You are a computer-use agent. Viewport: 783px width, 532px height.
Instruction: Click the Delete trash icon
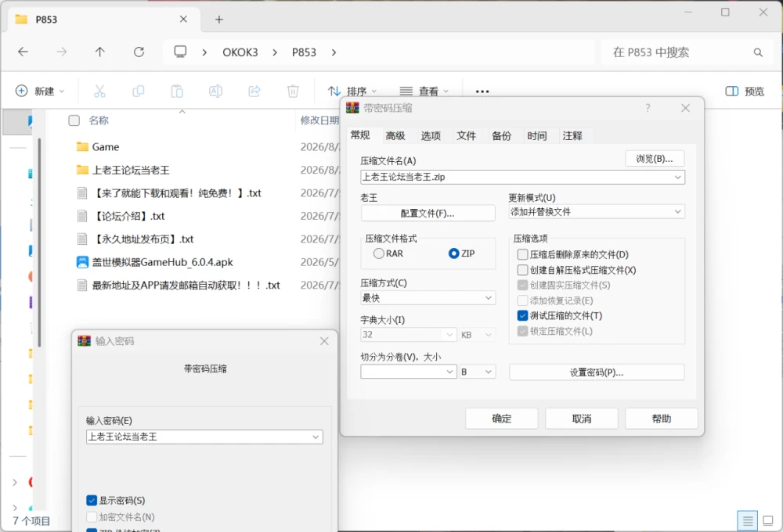(293, 92)
